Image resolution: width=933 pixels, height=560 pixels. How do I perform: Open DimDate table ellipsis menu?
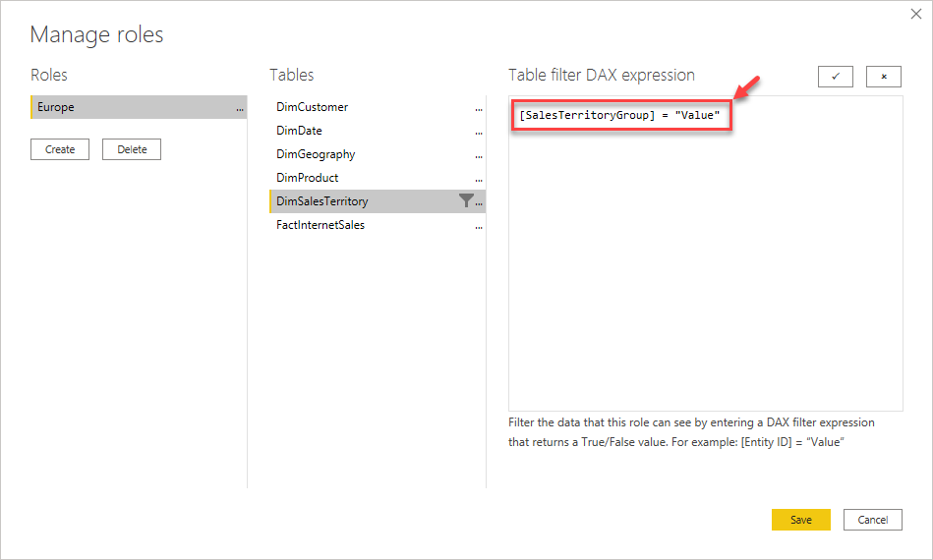point(479,132)
